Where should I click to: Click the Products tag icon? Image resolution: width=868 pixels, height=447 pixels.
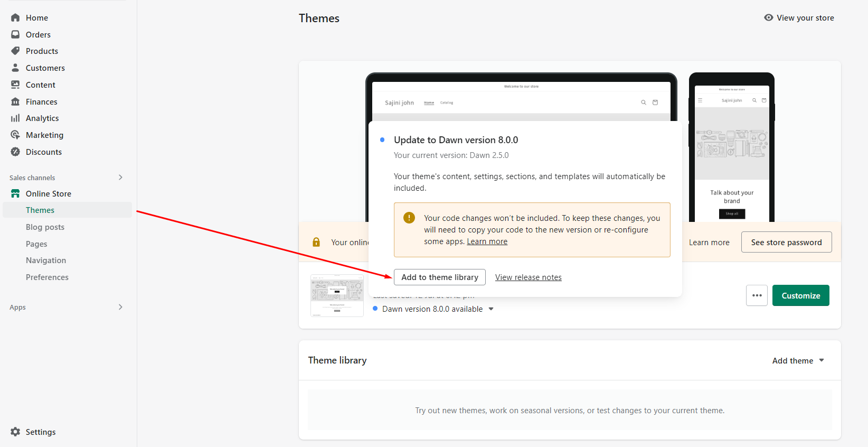[x=15, y=51]
